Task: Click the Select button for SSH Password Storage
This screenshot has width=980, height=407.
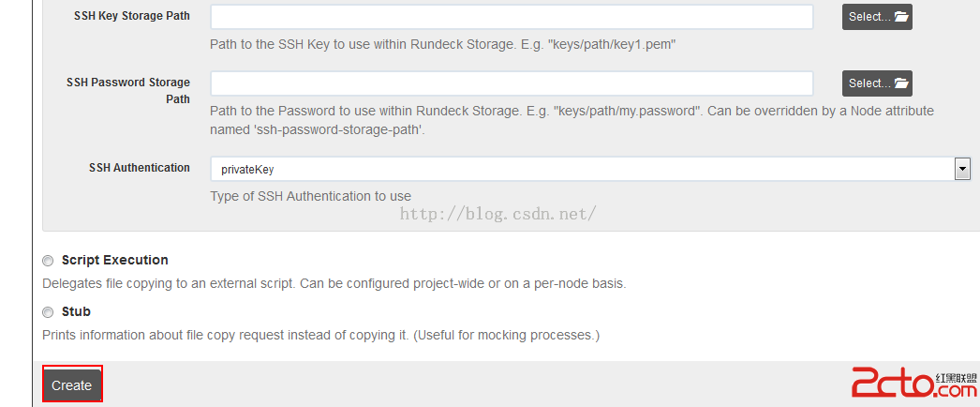Action: [877, 83]
